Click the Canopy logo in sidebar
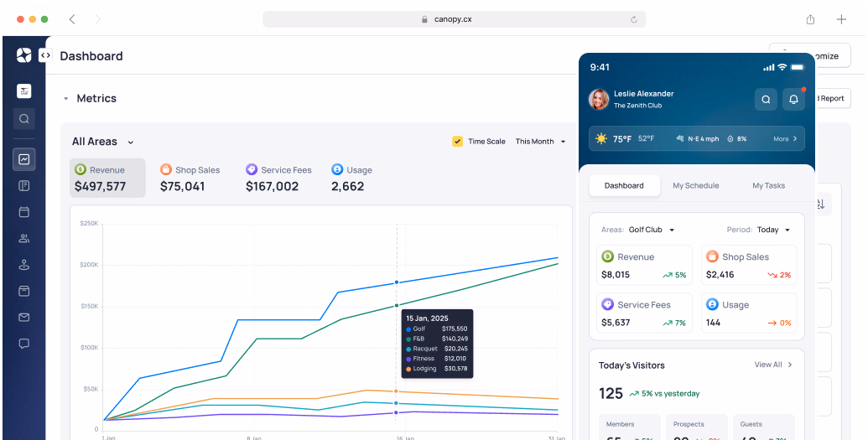Viewport: 868px width, 440px height. click(x=23, y=54)
